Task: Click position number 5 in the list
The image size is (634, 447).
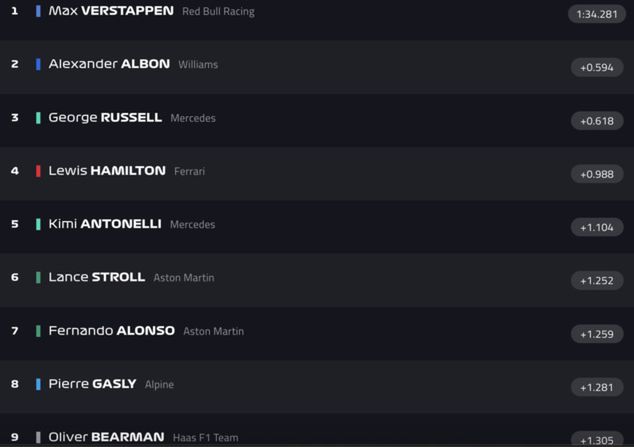Action: point(14,224)
